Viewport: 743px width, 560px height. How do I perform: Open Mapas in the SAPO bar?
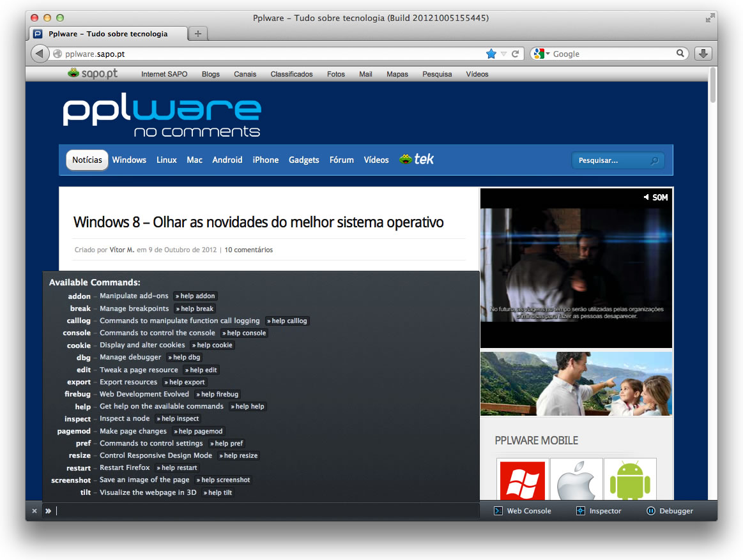397,74
